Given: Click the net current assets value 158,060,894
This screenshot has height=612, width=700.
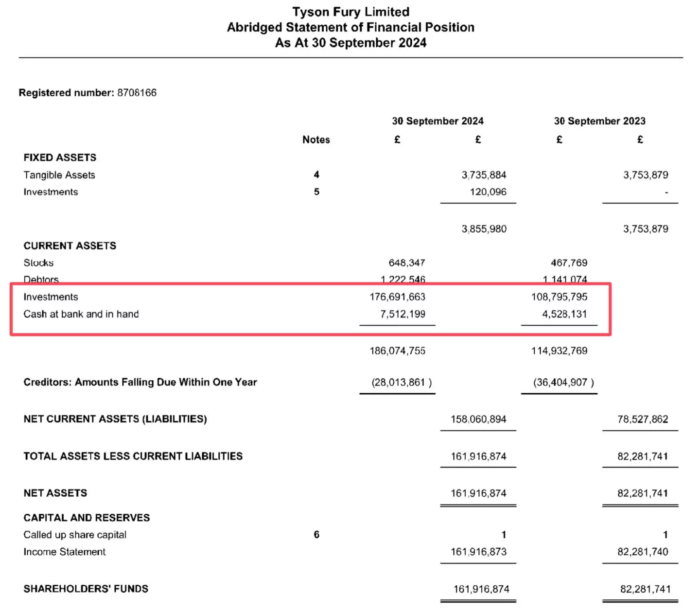Looking at the screenshot, I should coord(478,419).
